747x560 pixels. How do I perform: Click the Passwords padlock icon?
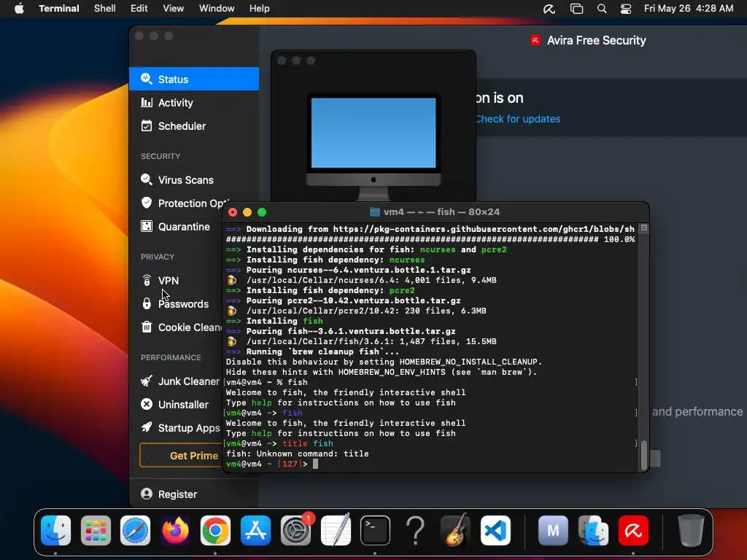coord(147,303)
